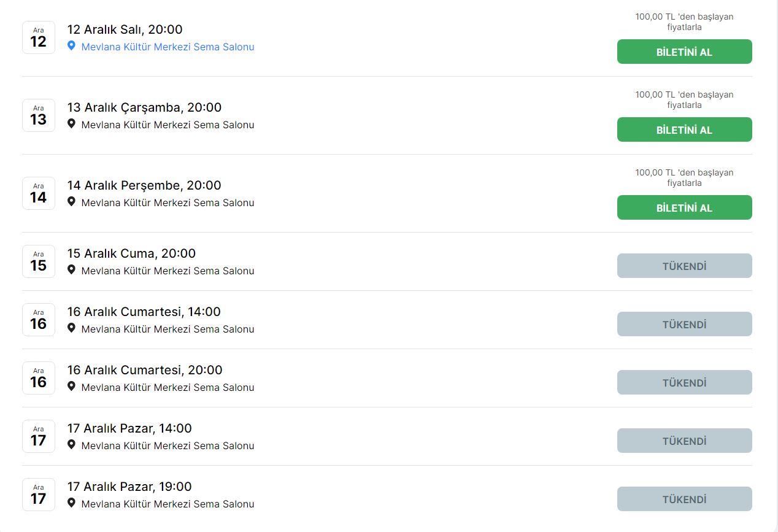Buy a ticket for 12 Aralık Salı with BİLETİNİ AL
The width and height of the screenshot is (778, 532).
coord(684,52)
